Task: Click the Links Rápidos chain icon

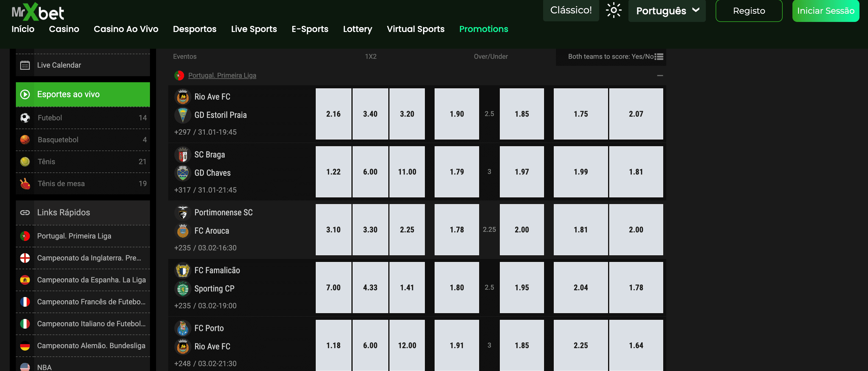Action: [x=25, y=212]
